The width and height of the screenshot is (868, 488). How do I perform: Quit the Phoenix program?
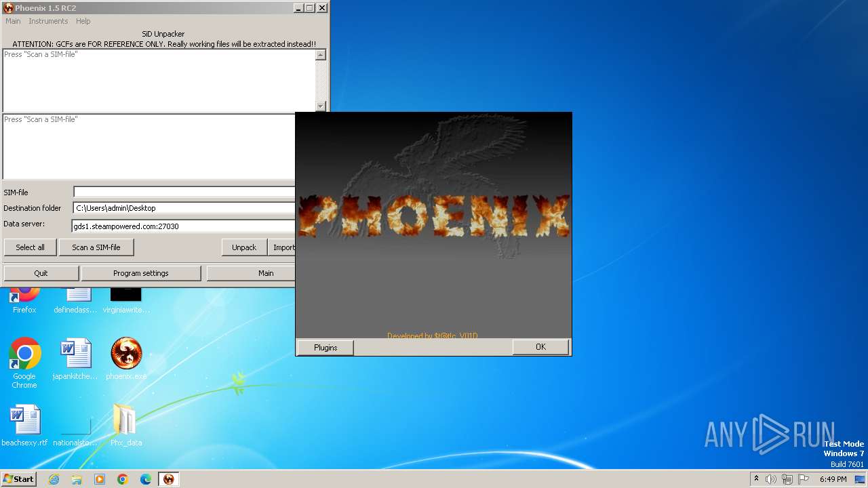pyautogui.click(x=41, y=273)
